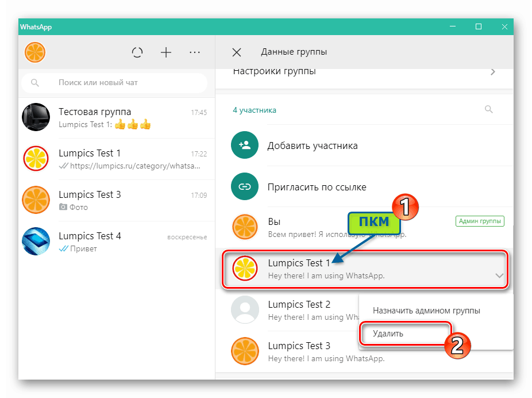The height and width of the screenshot is (398, 532).
Task: Click the search magnifier in chat list
Action: point(35,82)
